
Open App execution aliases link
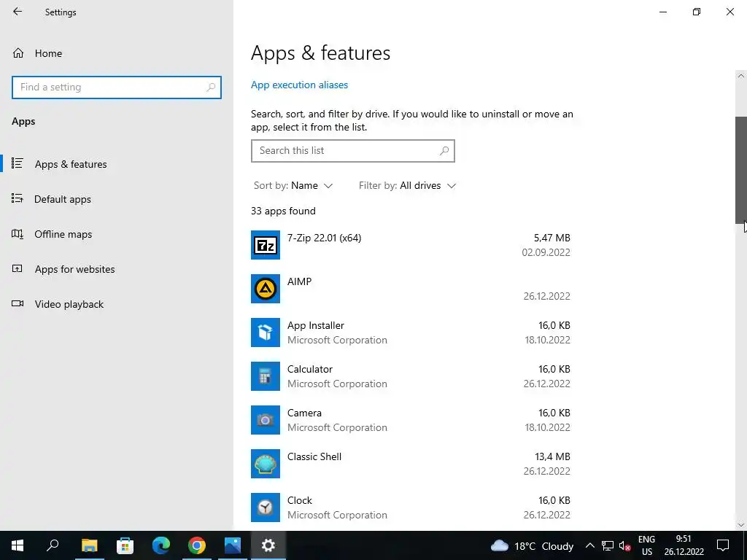pyautogui.click(x=299, y=85)
